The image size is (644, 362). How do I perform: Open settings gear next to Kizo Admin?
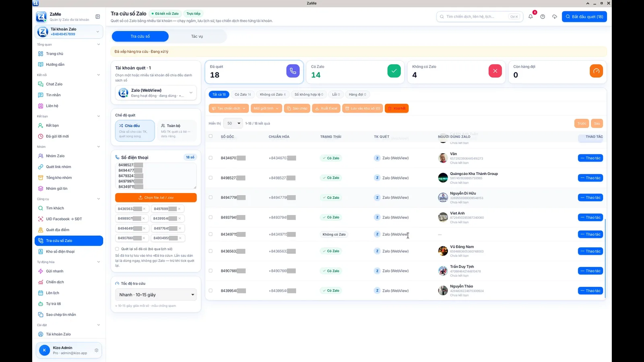97,350
